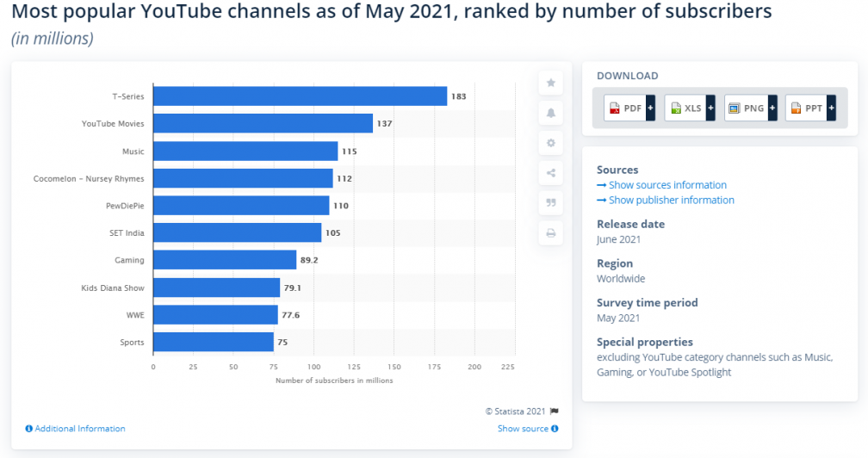Select the Cocomelon - Nursey Rhymes bar
The height and width of the screenshot is (458, 868).
pos(243,178)
